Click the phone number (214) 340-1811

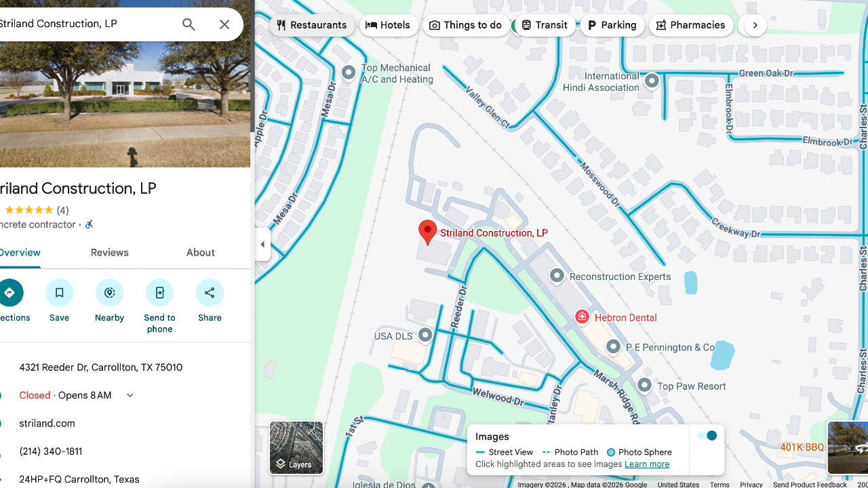coord(51,451)
